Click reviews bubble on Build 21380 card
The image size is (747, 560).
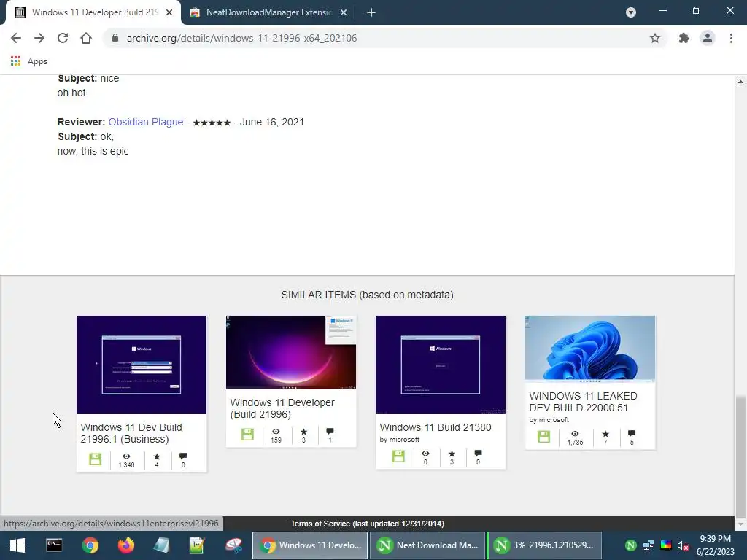[x=478, y=454]
